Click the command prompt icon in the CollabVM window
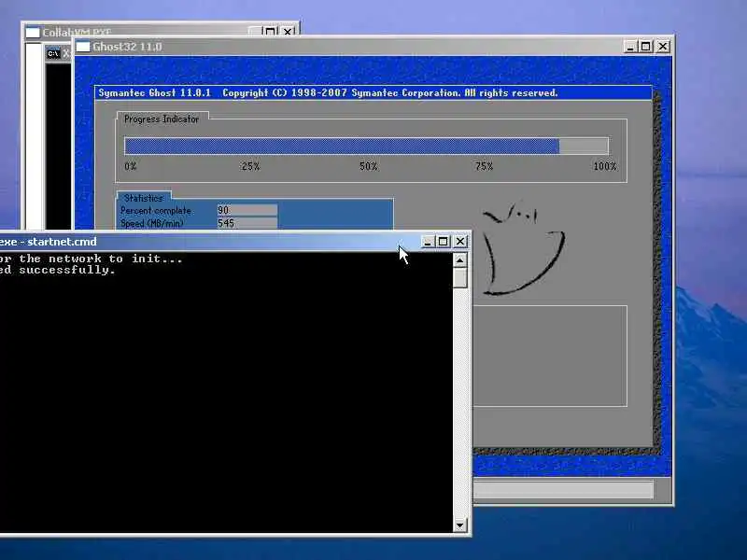This screenshot has height=560, width=747. (x=53, y=53)
